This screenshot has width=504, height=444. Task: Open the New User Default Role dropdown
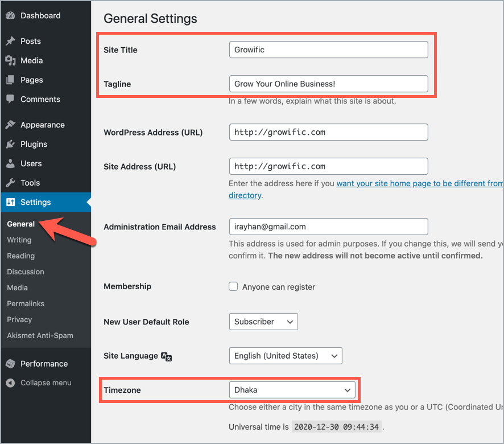[x=263, y=322]
